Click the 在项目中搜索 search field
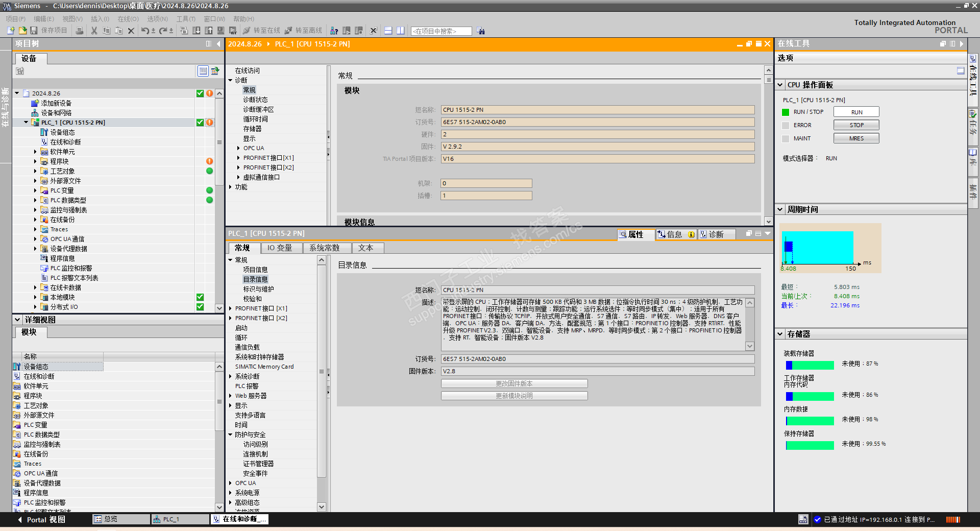 (x=441, y=31)
